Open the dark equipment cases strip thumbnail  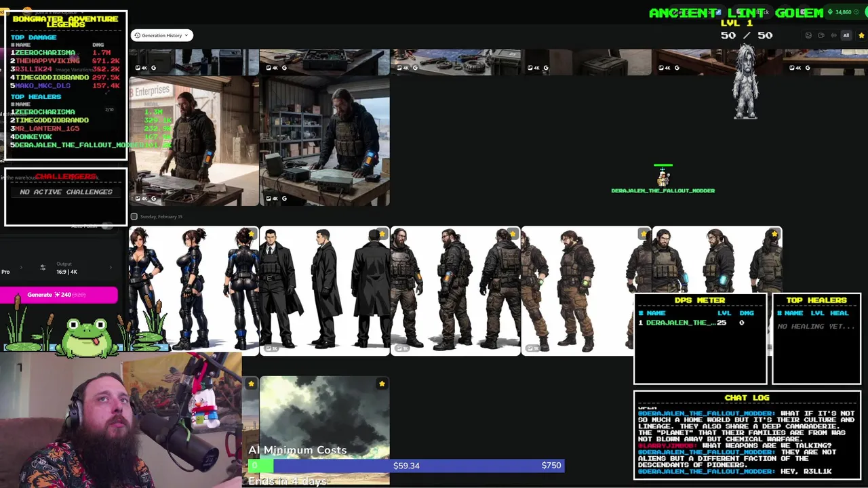(x=193, y=62)
